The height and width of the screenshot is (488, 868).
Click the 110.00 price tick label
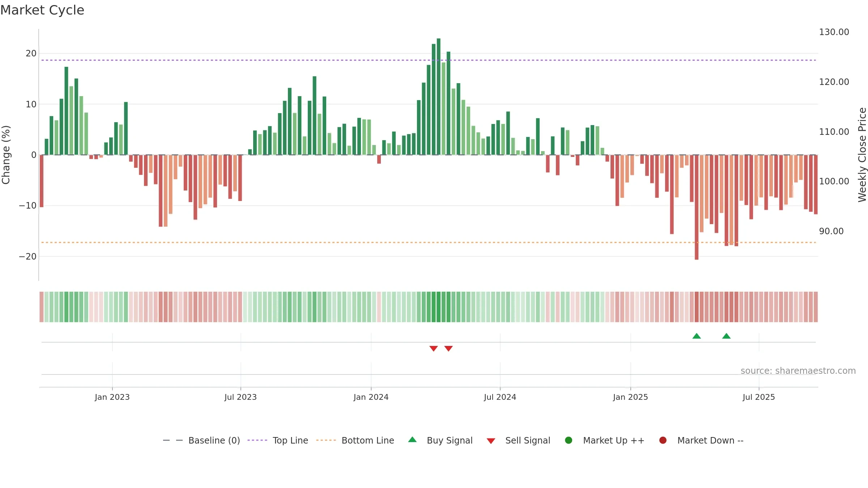[x=834, y=132]
